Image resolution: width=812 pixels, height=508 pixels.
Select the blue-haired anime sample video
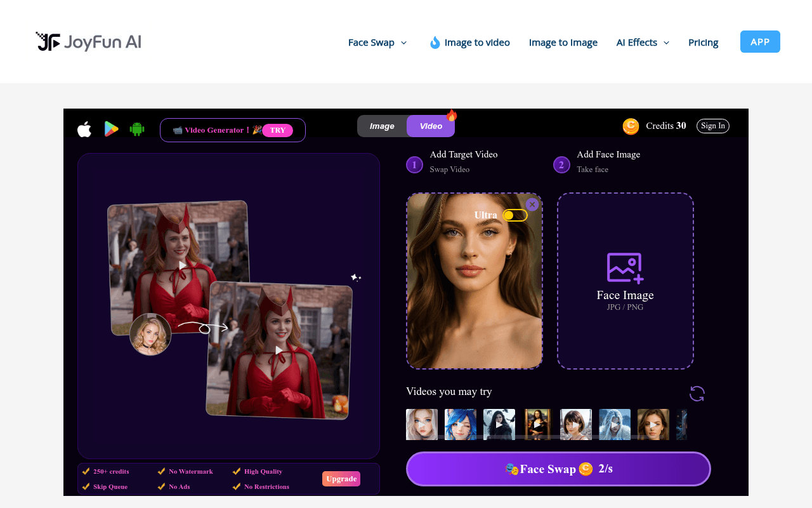tap(461, 424)
